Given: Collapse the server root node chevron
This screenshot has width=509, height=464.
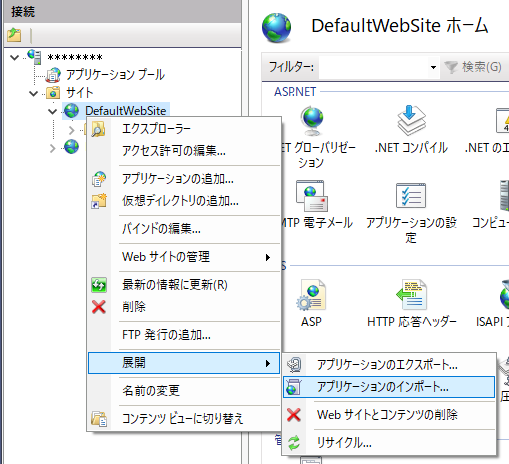Looking at the screenshot, I should [14, 58].
